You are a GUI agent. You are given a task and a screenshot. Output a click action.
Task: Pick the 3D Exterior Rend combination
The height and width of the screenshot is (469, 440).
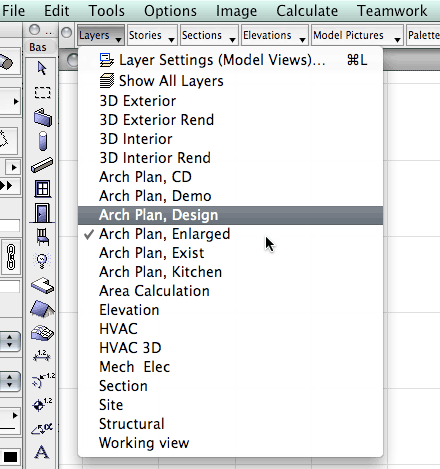coord(230,120)
